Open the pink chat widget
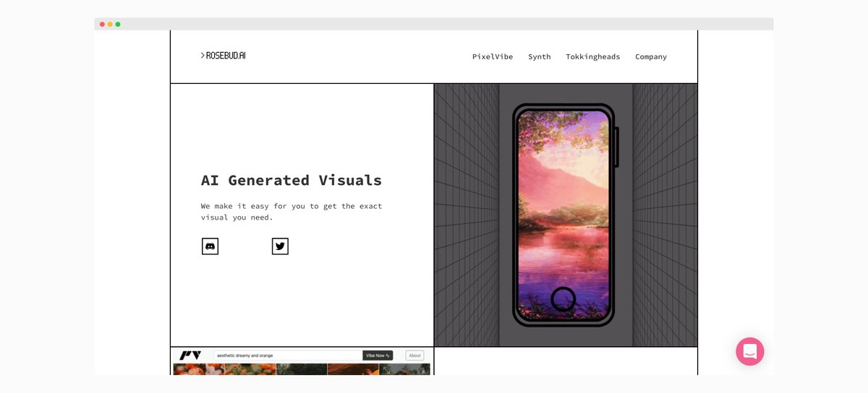This screenshot has width=868, height=393. coord(750,352)
